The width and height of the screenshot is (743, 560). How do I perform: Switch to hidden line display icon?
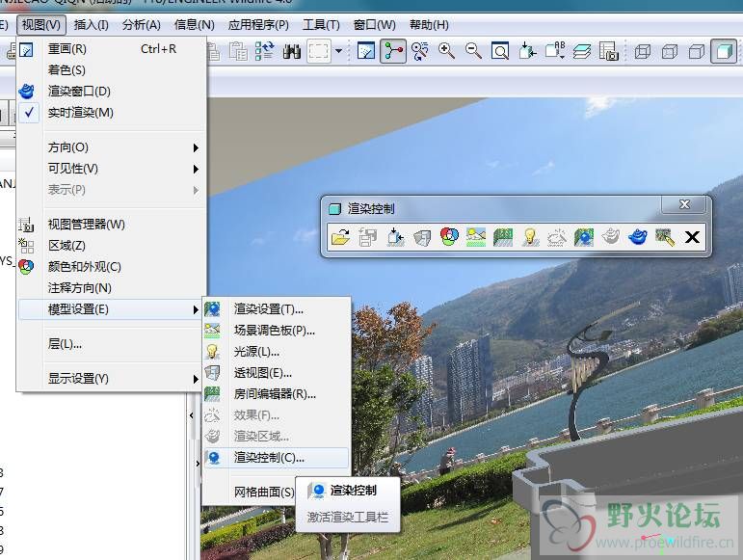pyautogui.click(x=669, y=51)
